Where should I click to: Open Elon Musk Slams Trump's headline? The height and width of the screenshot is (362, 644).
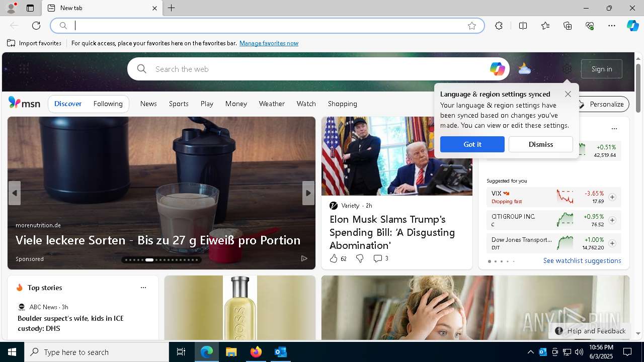point(392,232)
